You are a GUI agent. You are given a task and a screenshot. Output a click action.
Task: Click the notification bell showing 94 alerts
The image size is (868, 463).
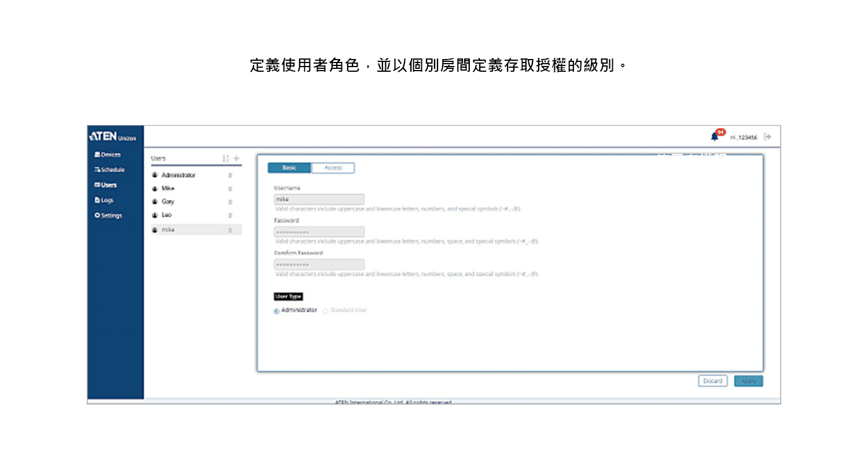pyautogui.click(x=716, y=135)
